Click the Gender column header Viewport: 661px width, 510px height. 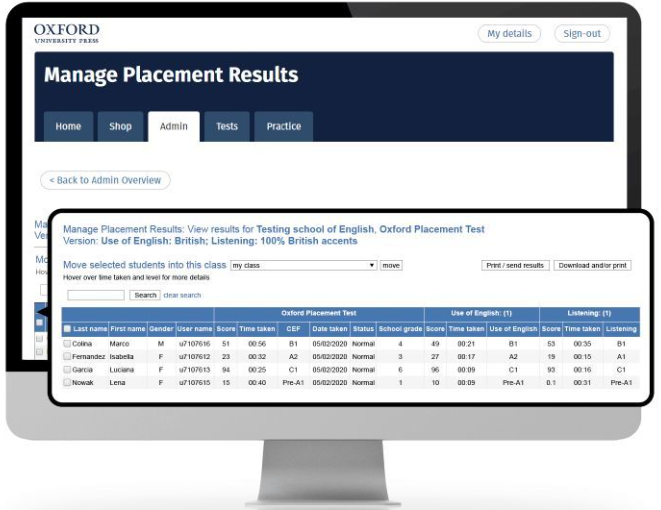click(x=161, y=329)
